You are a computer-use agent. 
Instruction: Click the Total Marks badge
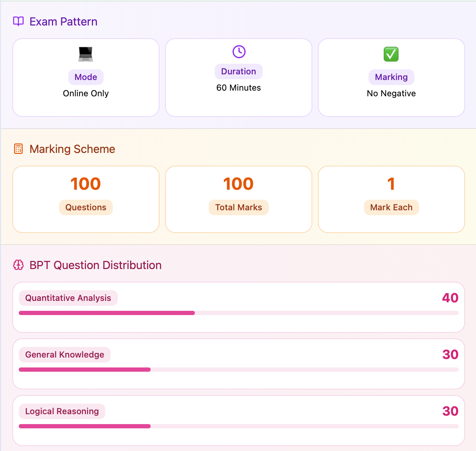(x=239, y=207)
